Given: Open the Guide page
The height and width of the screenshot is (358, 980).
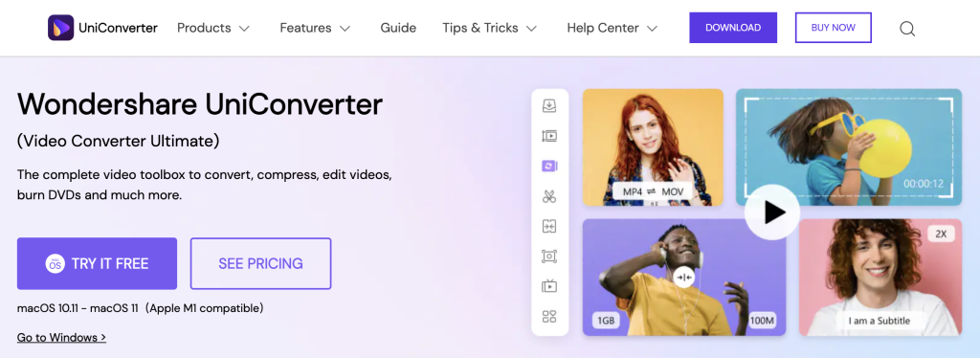Looking at the screenshot, I should tap(398, 28).
